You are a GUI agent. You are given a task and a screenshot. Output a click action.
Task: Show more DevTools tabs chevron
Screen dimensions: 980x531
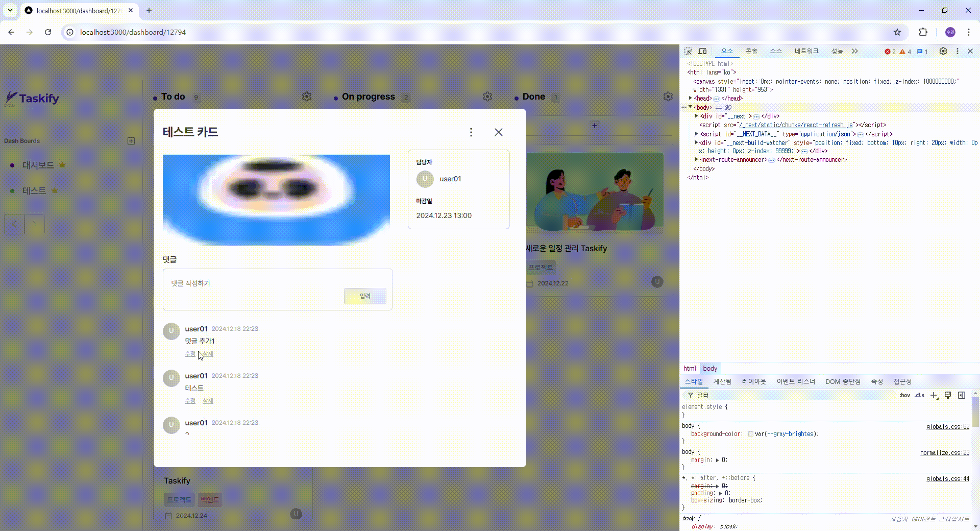click(x=855, y=51)
